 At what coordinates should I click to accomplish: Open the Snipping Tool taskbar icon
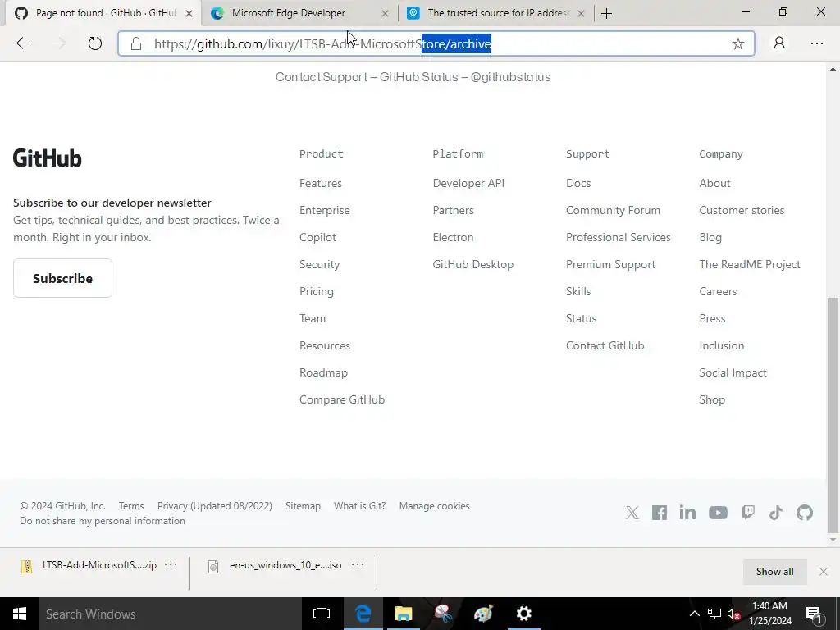443,614
